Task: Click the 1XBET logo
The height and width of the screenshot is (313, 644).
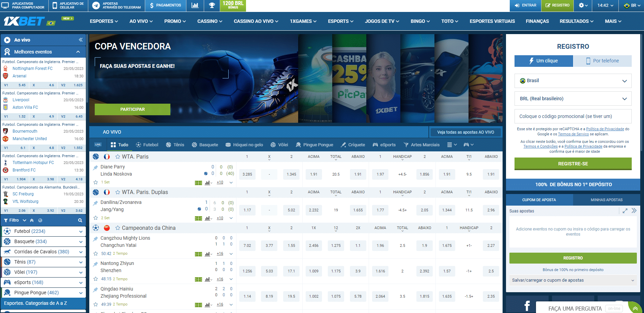Action: [24, 21]
